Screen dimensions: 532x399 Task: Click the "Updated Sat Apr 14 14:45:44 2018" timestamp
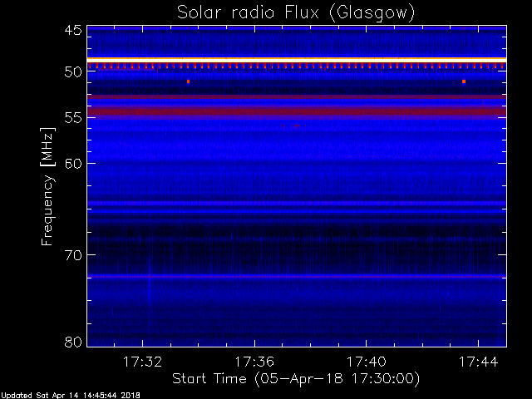(x=71, y=396)
